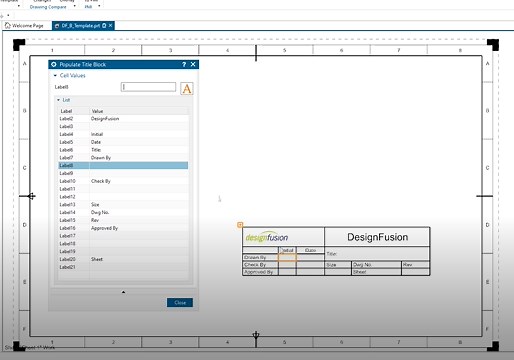Click the orange title block handle icon

coord(240,225)
